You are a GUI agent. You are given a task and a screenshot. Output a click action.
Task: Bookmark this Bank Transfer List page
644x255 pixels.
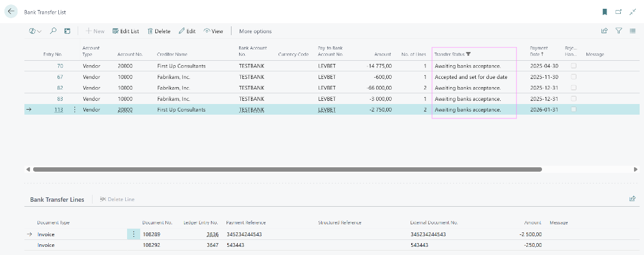605,12
